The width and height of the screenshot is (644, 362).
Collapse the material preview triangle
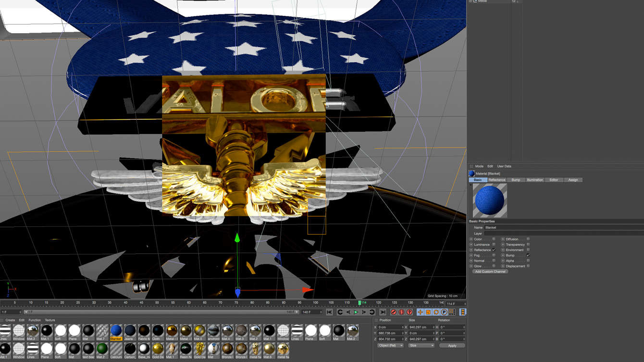[471, 185]
